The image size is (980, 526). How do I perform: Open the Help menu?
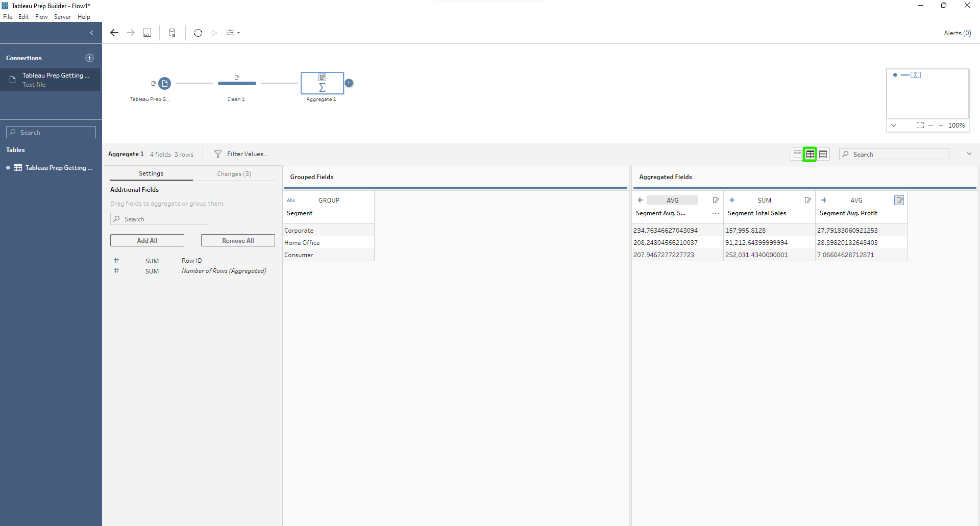click(84, 17)
